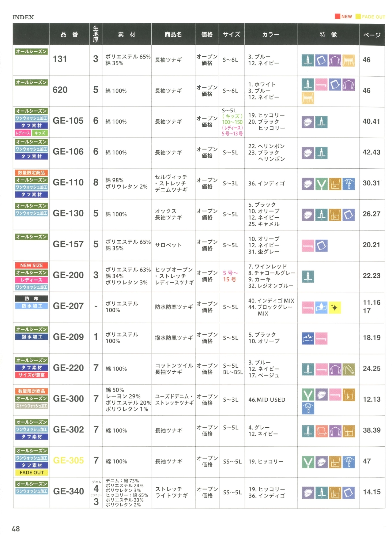The height and width of the screenshot is (540, 392).
Task: Go to page 30.31 reference
Action: 371,183
